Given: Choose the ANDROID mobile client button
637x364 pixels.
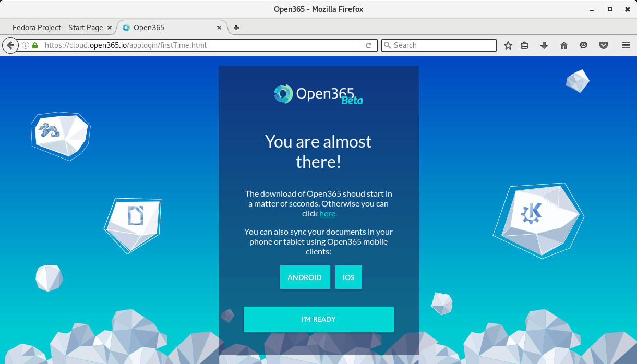Looking at the screenshot, I should [305, 277].
